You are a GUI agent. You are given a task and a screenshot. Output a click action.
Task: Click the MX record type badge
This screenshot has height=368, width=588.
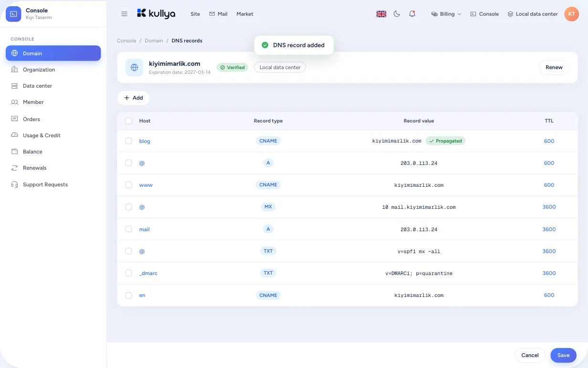point(268,207)
